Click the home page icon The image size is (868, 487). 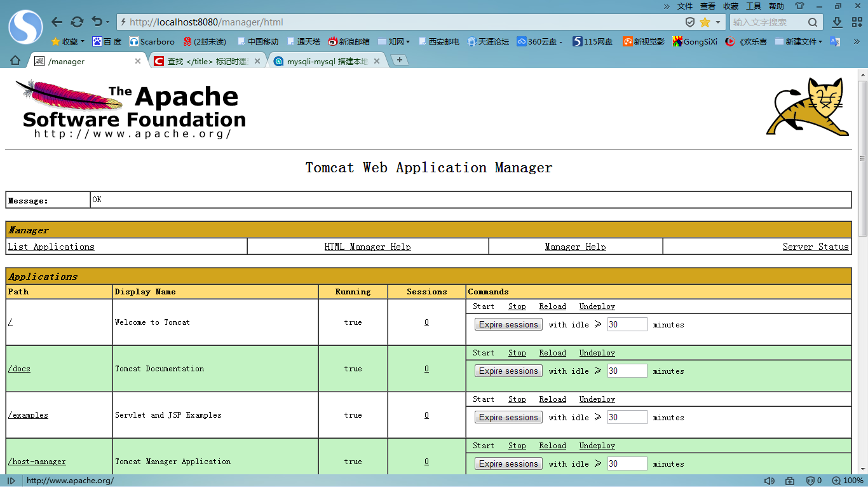click(15, 60)
